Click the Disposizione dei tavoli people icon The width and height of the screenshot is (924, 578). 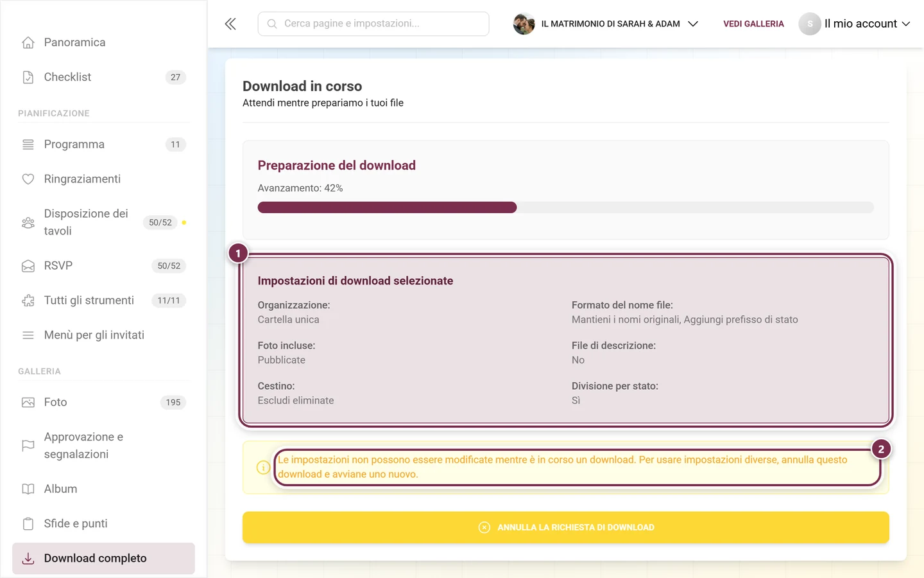[x=28, y=223]
